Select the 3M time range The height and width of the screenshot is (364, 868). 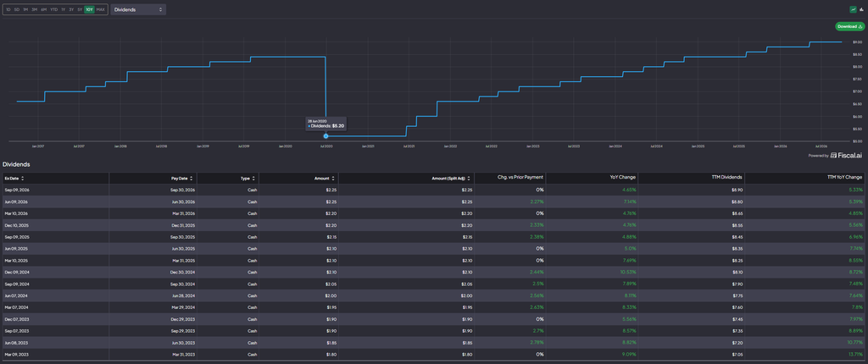pos(34,9)
